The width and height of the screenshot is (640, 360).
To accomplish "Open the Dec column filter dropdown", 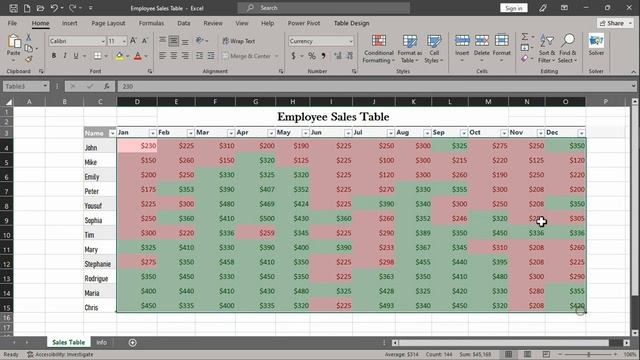I will (581, 133).
